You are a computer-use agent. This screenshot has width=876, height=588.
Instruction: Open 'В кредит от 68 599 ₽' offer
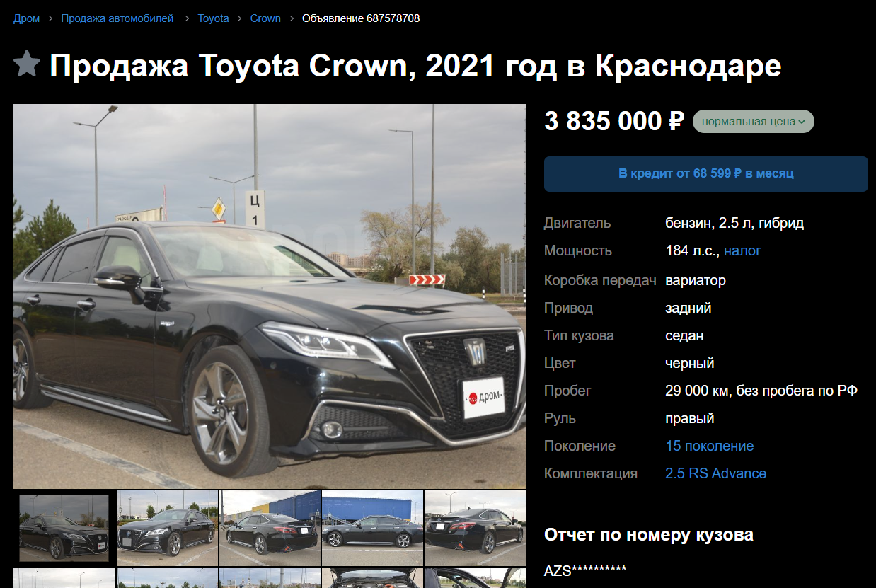point(705,173)
